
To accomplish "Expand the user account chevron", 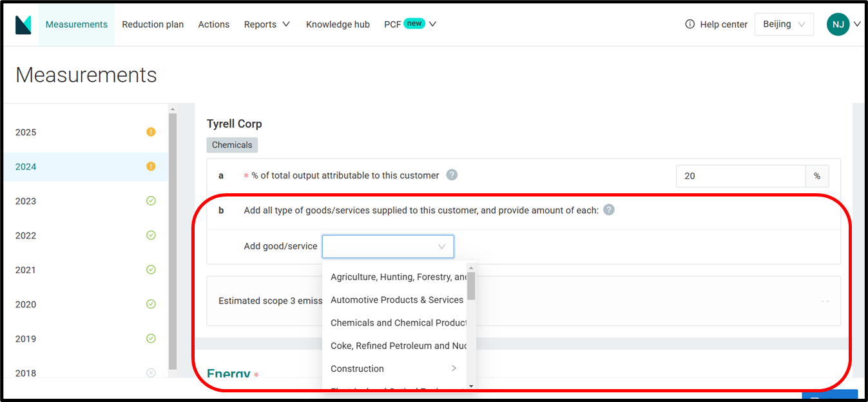I will pyautogui.click(x=857, y=24).
